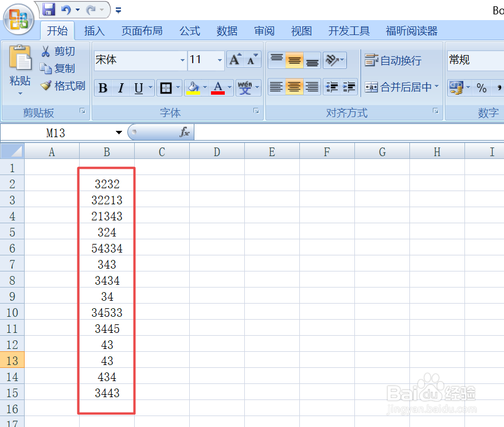Open the number format box showing 常规

coord(476,60)
